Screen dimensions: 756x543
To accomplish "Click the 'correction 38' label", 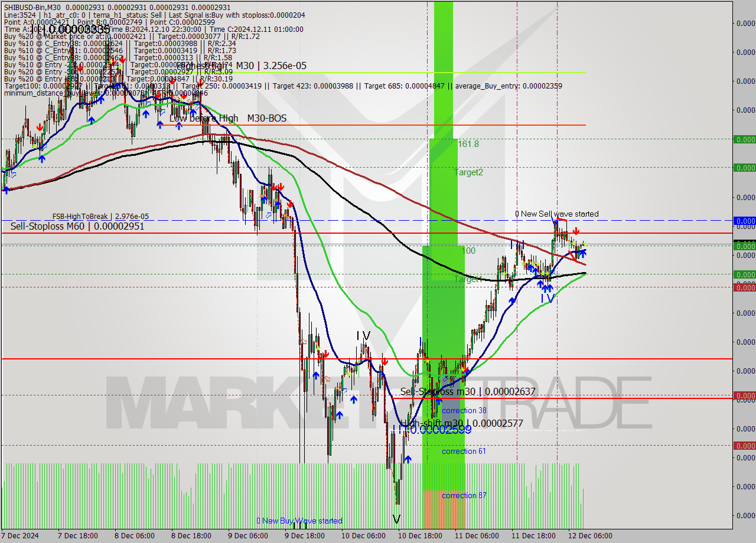I will pyautogui.click(x=464, y=410).
